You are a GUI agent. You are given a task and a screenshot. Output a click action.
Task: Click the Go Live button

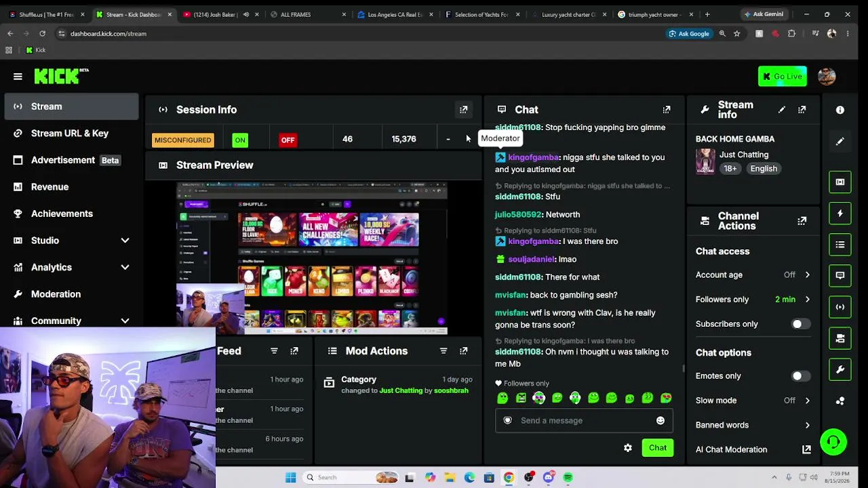click(x=783, y=76)
